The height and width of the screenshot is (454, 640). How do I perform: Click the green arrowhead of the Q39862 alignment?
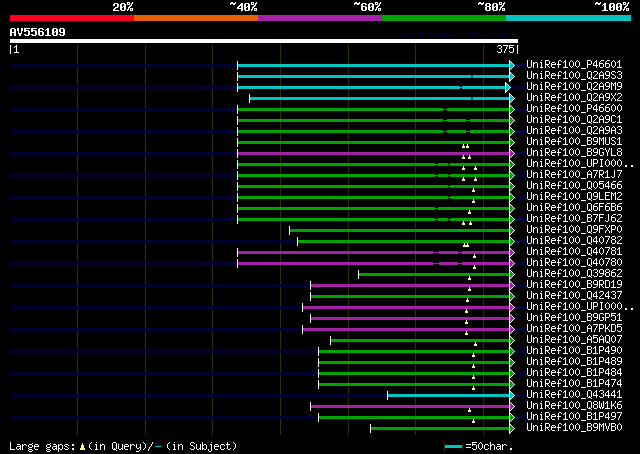coord(512,275)
